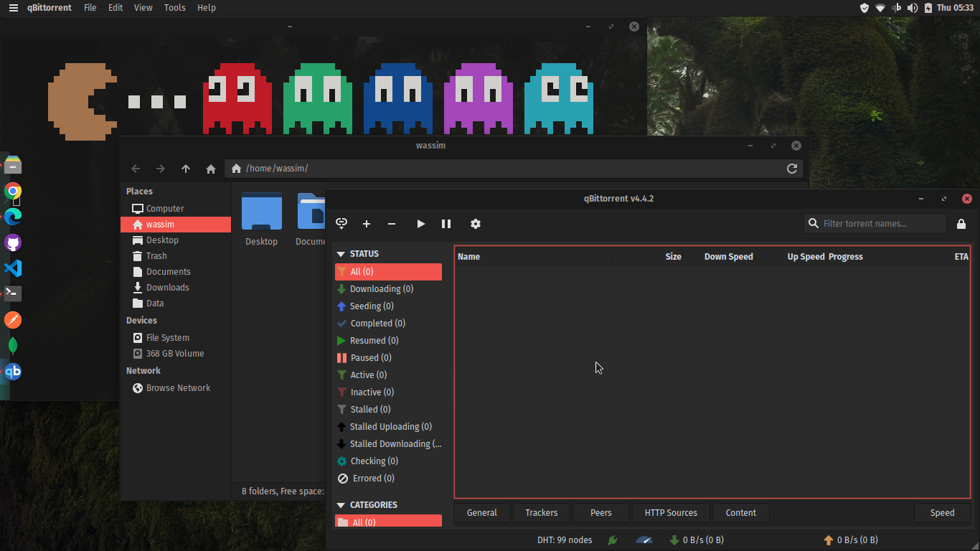
Task: Select the All (0) status filter
Action: pyautogui.click(x=388, y=272)
